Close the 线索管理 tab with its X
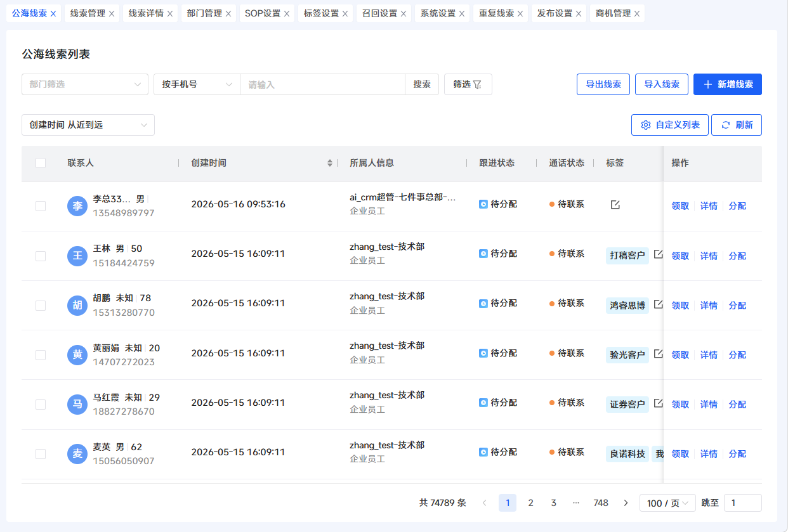 112,13
